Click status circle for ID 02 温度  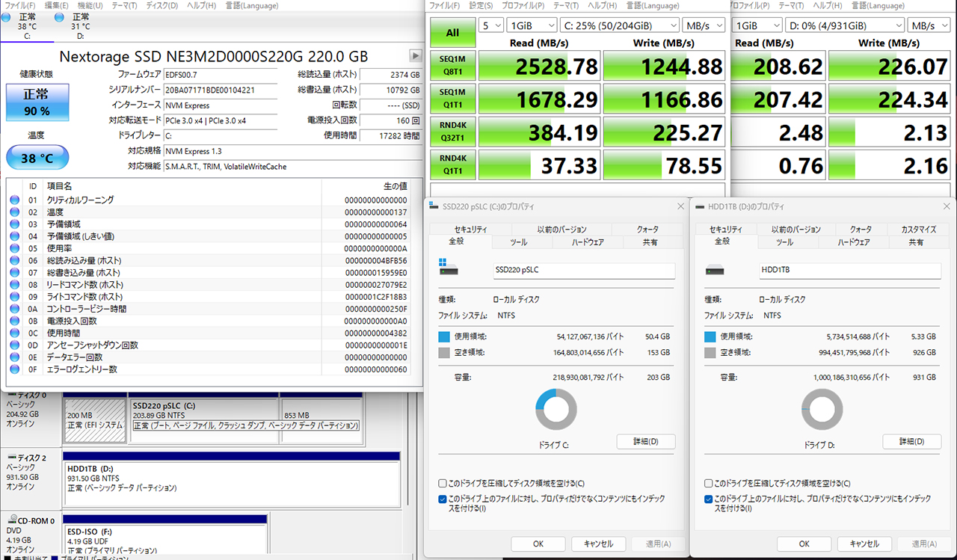pos(14,212)
